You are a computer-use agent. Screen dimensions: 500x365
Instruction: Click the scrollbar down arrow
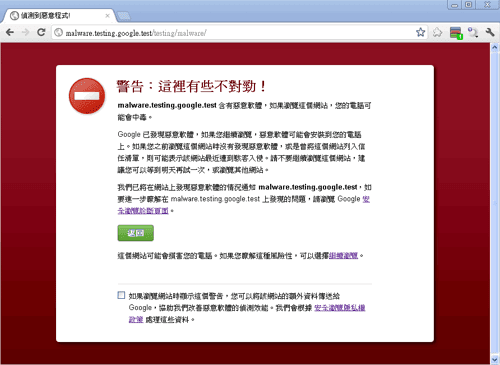(x=495, y=359)
